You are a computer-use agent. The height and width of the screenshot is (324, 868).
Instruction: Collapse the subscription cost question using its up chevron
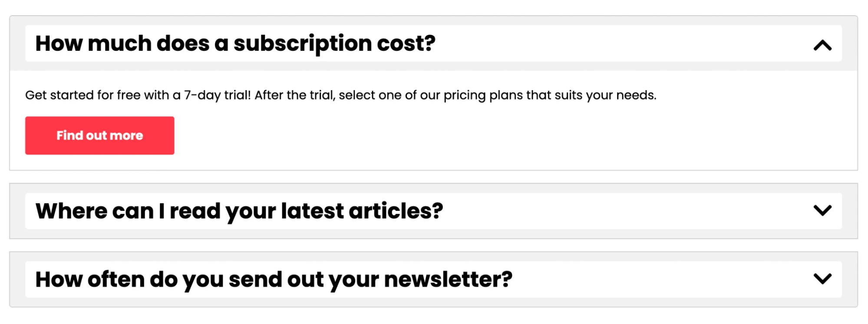pyautogui.click(x=822, y=45)
